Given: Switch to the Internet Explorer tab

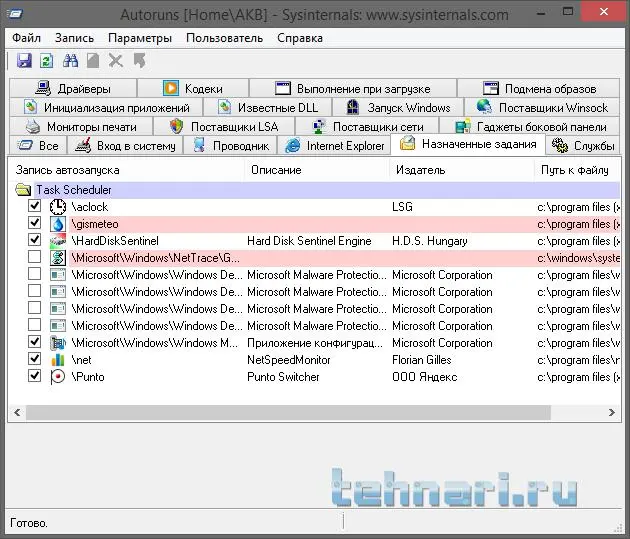Looking at the screenshot, I should (x=334, y=146).
